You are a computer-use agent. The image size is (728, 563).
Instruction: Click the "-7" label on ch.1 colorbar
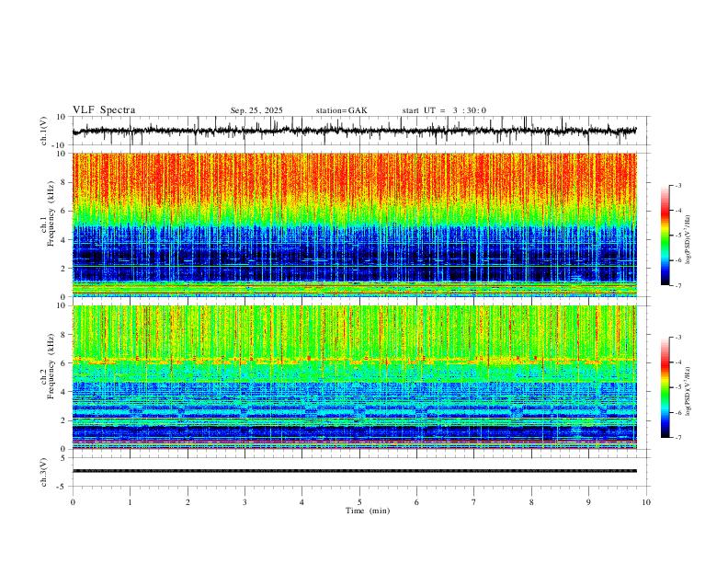677,286
